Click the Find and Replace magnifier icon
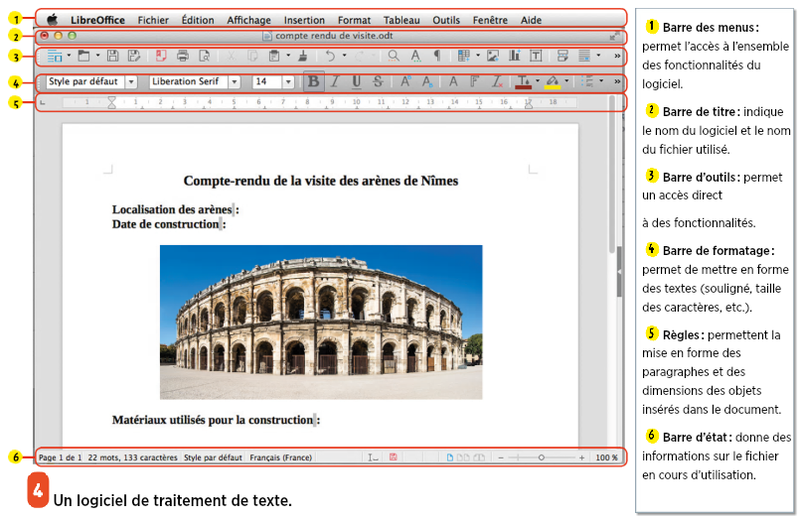 (x=394, y=57)
